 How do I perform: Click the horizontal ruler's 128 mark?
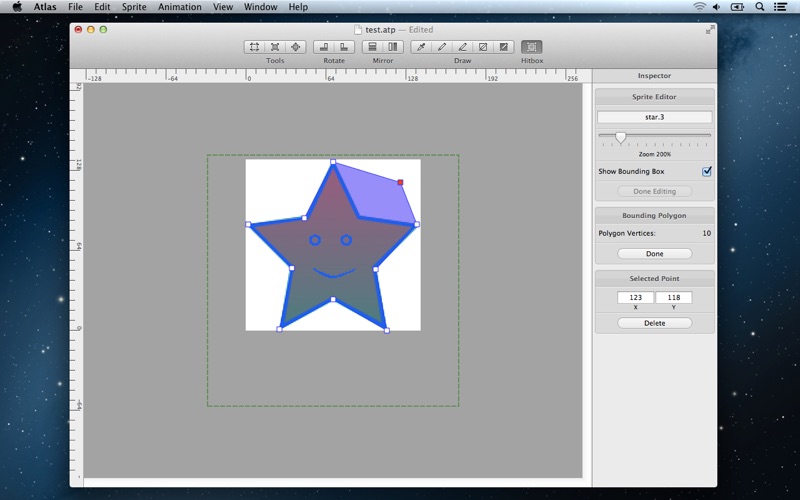point(413,79)
